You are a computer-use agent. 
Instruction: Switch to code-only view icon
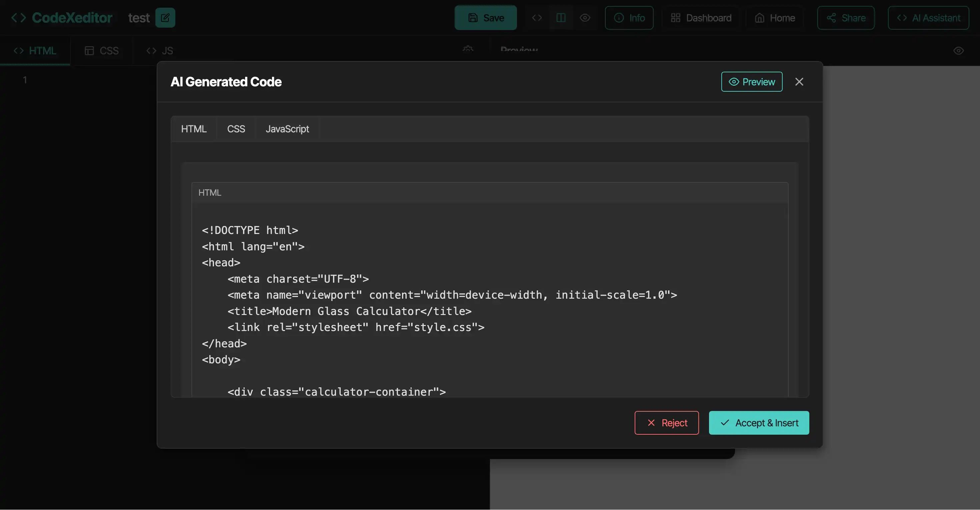pos(537,18)
